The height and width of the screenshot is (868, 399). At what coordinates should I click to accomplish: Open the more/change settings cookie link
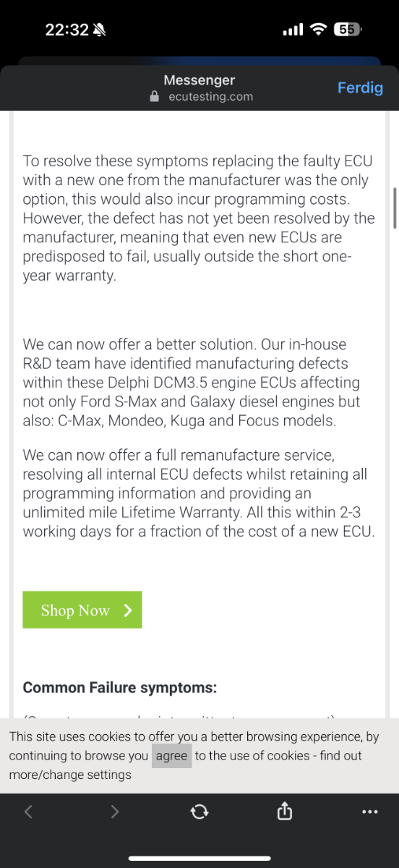[x=70, y=775]
